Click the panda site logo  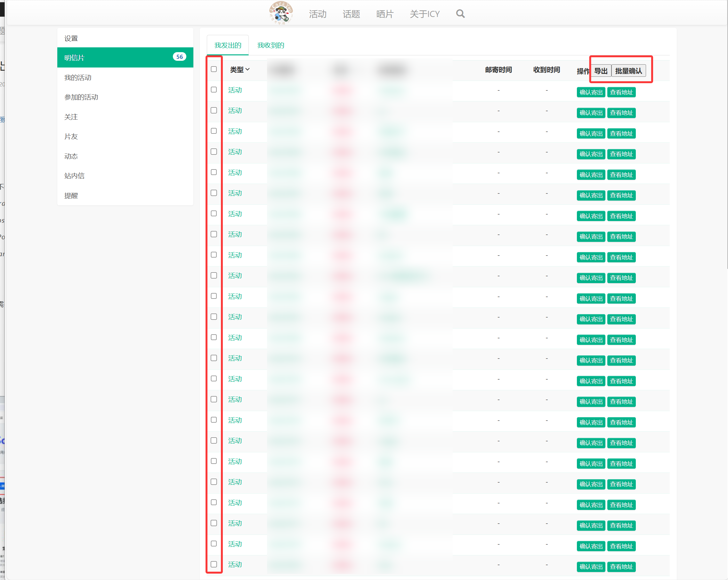pyautogui.click(x=280, y=13)
